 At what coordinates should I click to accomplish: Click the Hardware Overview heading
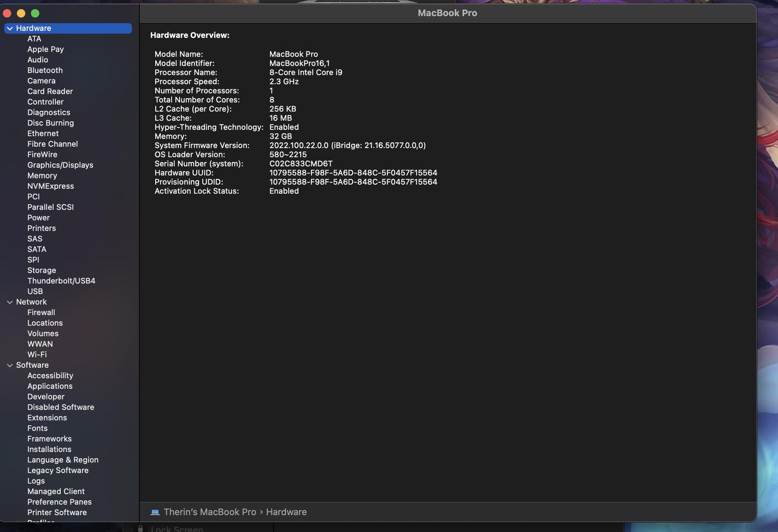click(190, 35)
